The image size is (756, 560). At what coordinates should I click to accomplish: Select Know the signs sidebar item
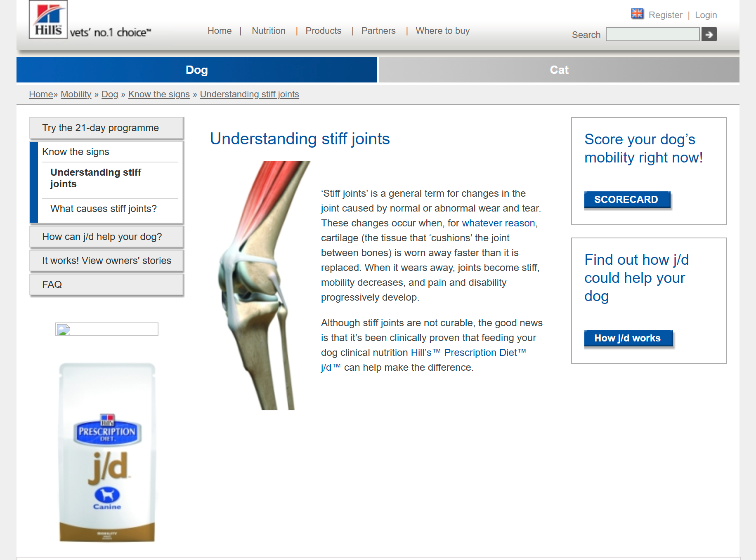[x=76, y=152]
